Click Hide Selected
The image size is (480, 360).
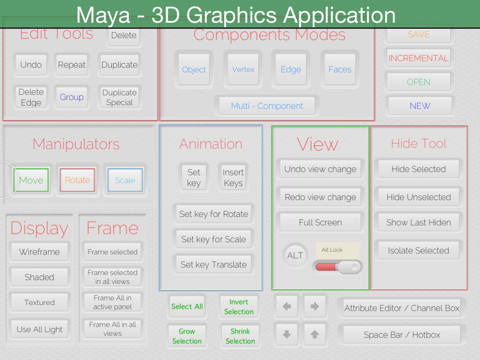coord(419,169)
